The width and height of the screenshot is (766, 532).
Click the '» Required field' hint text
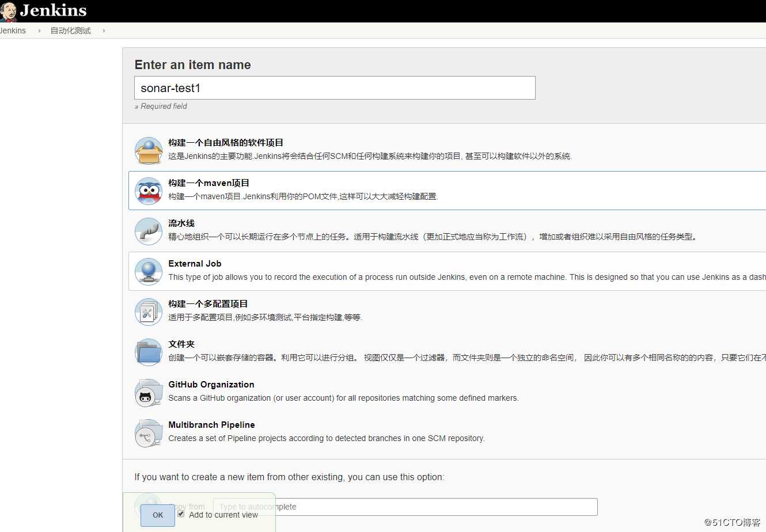point(161,106)
